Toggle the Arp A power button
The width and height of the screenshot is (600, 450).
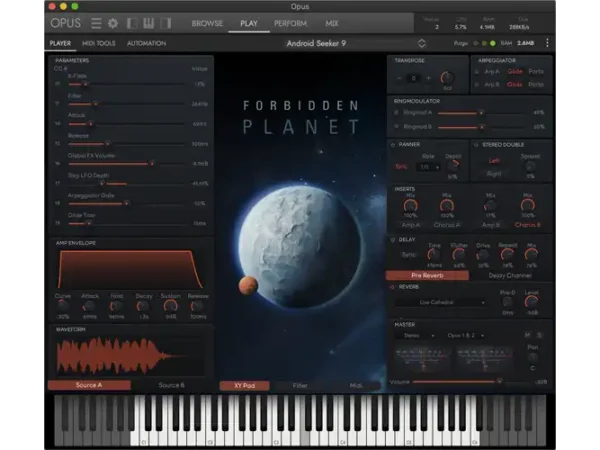pyautogui.click(x=477, y=72)
